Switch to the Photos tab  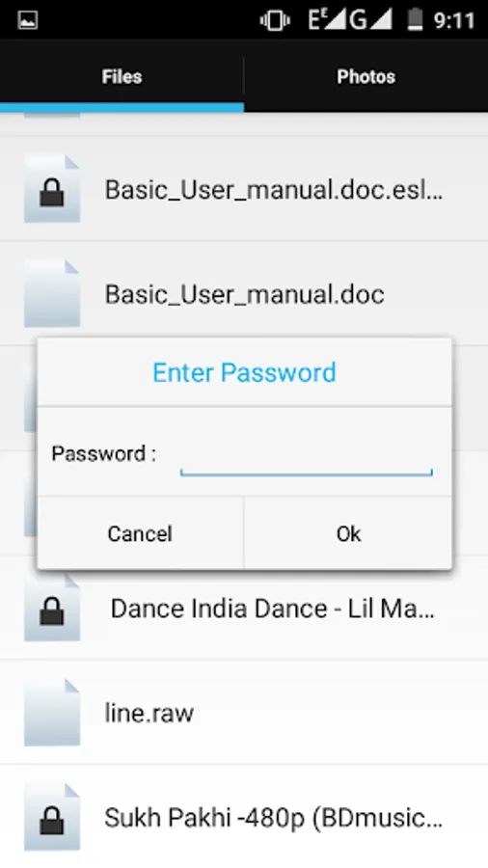pyautogui.click(x=366, y=76)
